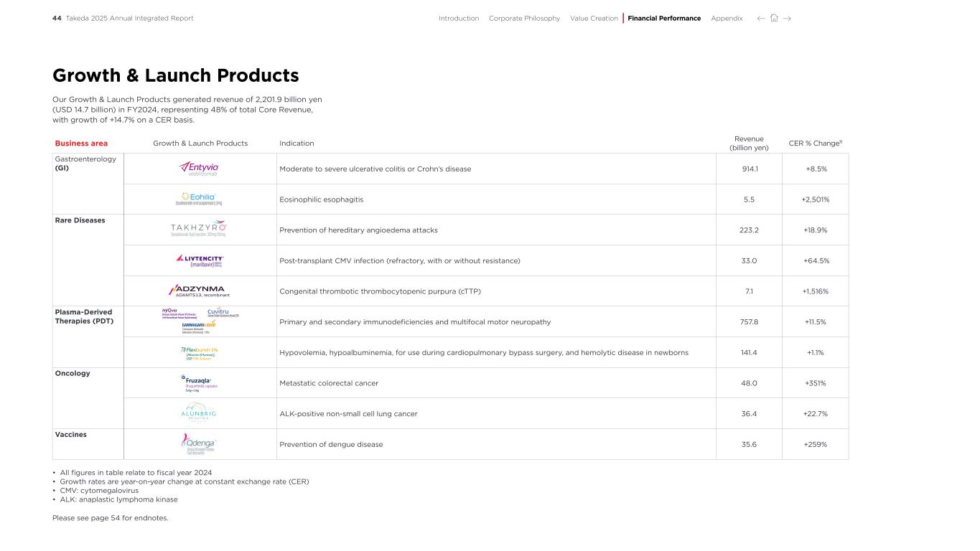The height and width of the screenshot is (551, 980).
Task: Click the 'Please see page 54 for endnotes' text
Action: click(110, 518)
